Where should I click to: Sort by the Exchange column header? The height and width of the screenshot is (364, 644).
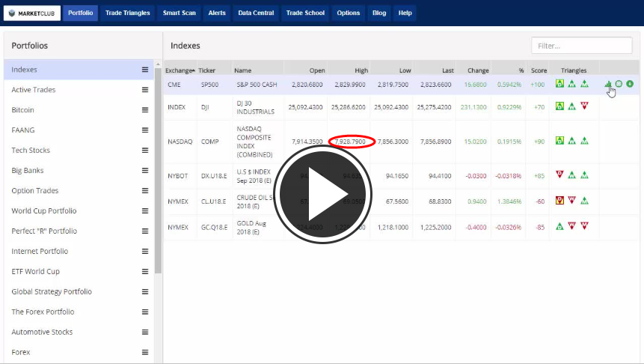click(180, 70)
